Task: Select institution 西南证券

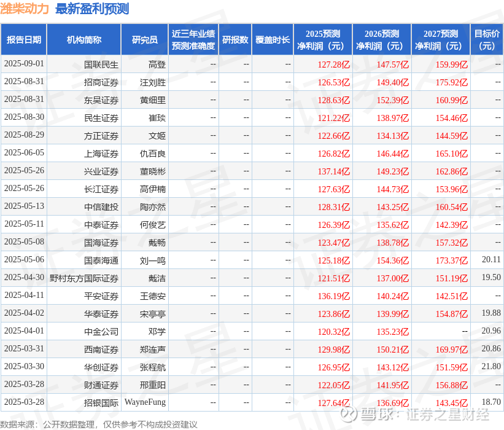Action: (101, 350)
